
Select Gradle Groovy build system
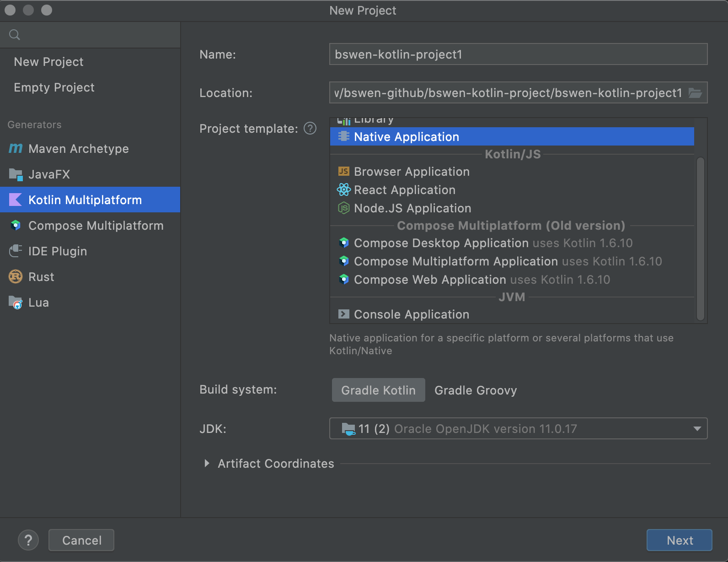476,390
